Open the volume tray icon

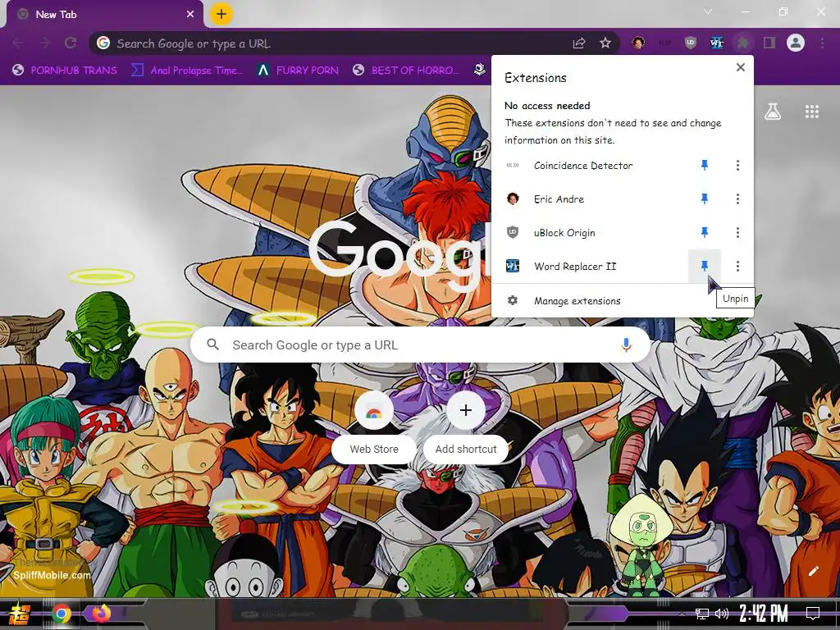point(722,614)
